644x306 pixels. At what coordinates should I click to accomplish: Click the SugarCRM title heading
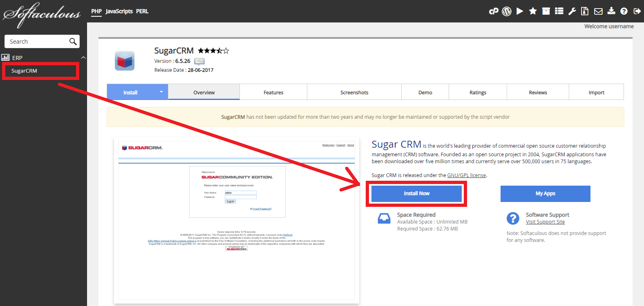pyautogui.click(x=174, y=51)
